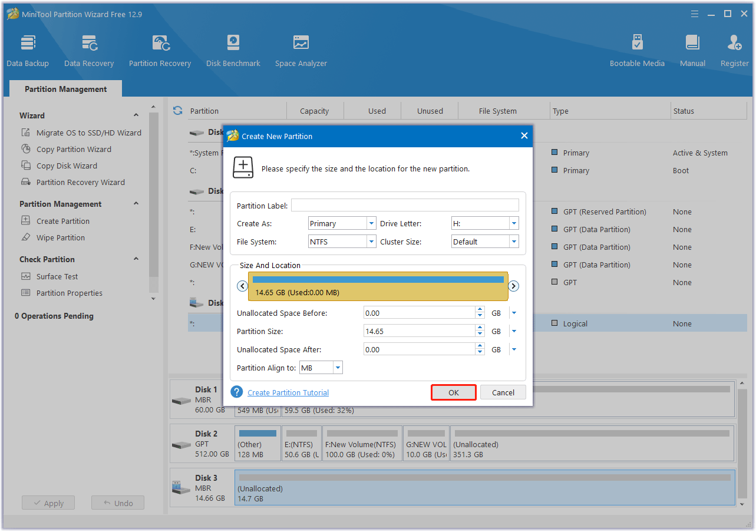The image size is (756, 532).
Task: Click the yellow partition size bar
Action: pyautogui.click(x=378, y=286)
